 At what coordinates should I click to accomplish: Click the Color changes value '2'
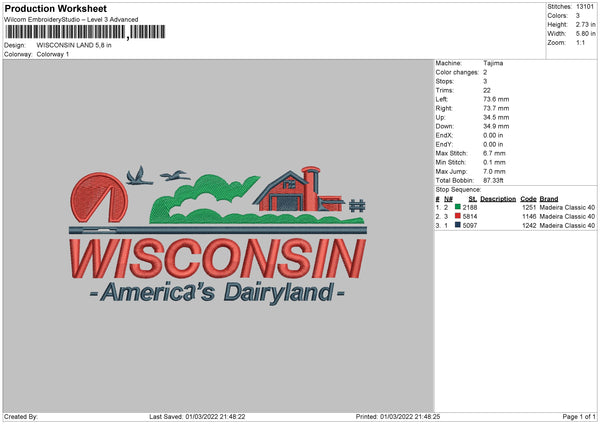point(485,72)
